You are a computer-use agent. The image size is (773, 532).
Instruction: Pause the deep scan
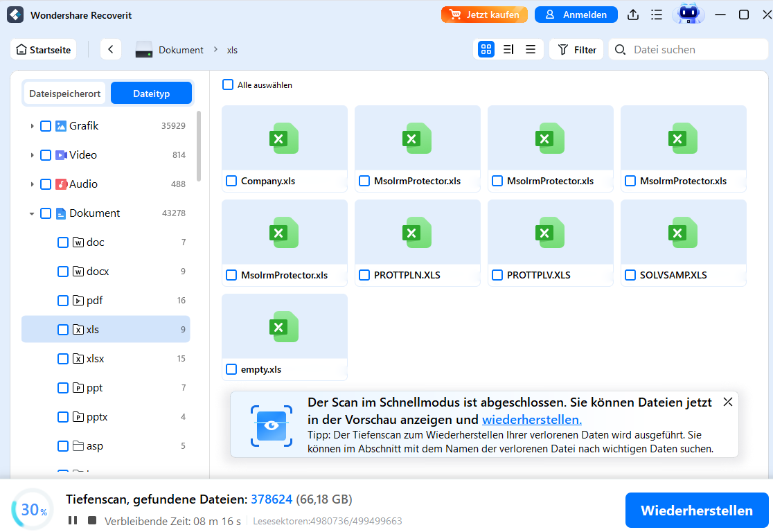pyautogui.click(x=73, y=520)
